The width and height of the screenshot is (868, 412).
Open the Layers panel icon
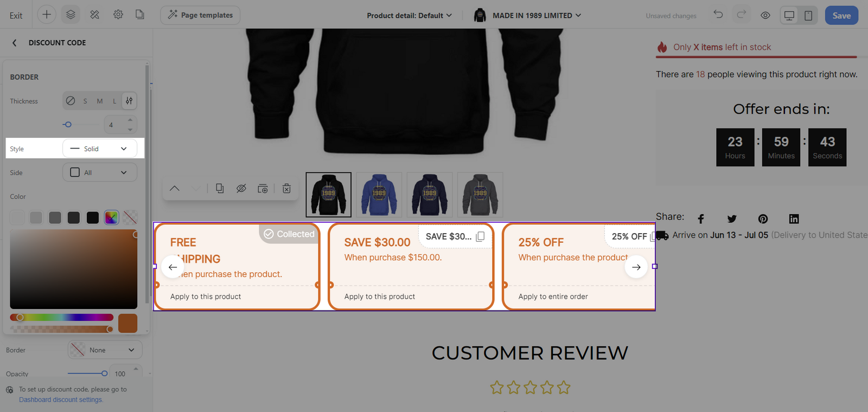pos(71,15)
